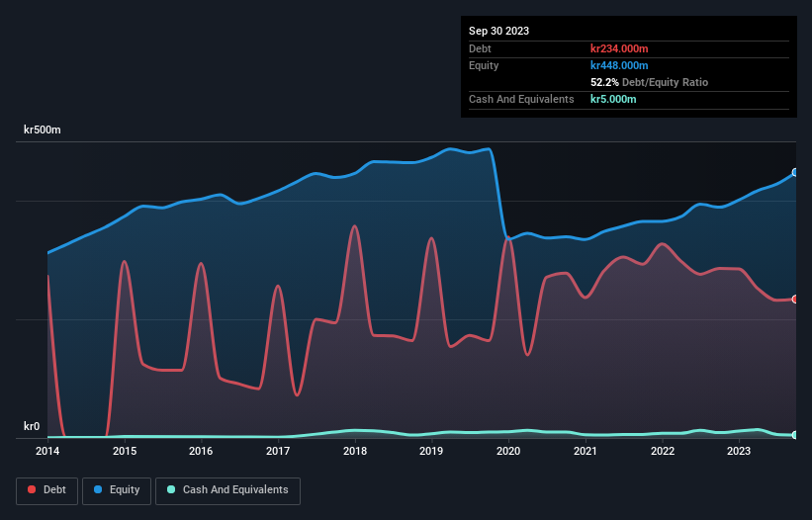Click the Equity tooltip row label
The width and height of the screenshot is (812, 520).
click(484, 65)
